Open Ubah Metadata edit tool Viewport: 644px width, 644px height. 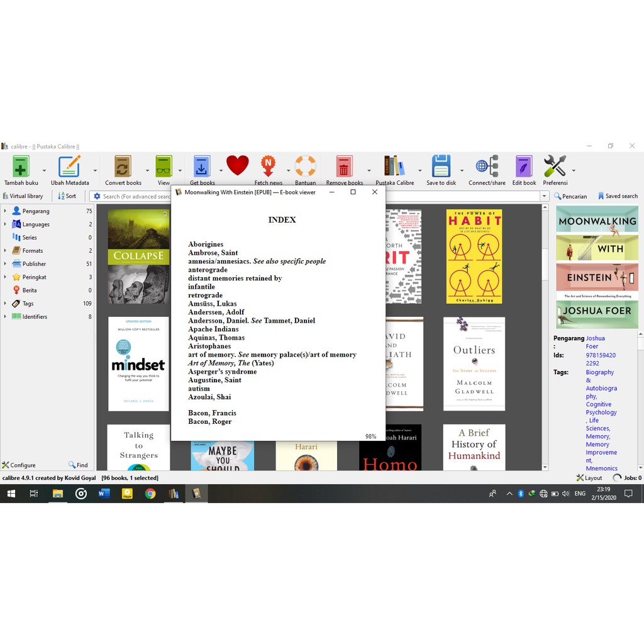point(69,166)
